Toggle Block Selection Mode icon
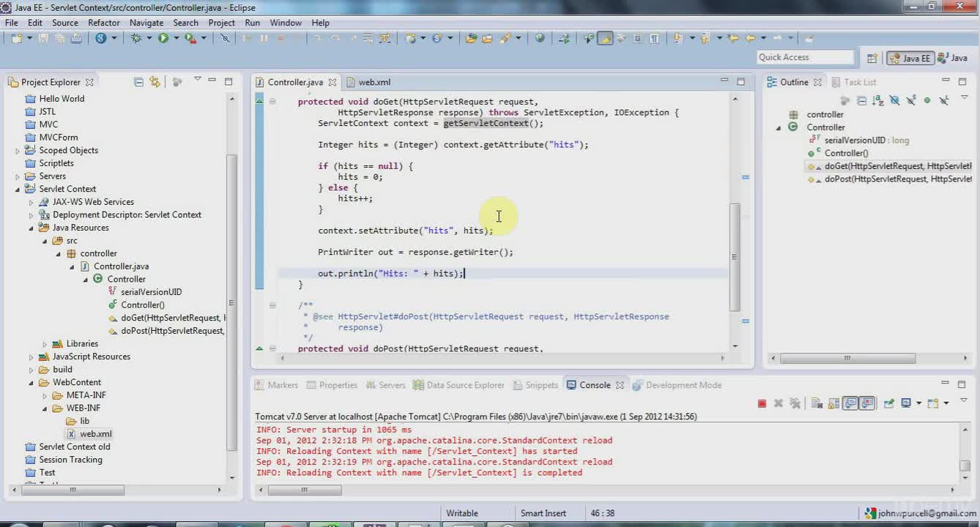980x527 pixels. (638, 38)
